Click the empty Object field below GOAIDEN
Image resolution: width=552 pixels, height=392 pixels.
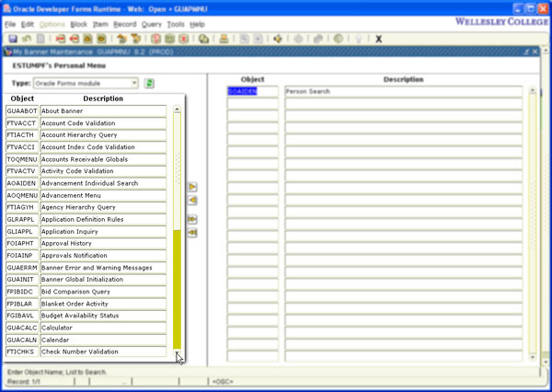click(x=252, y=104)
